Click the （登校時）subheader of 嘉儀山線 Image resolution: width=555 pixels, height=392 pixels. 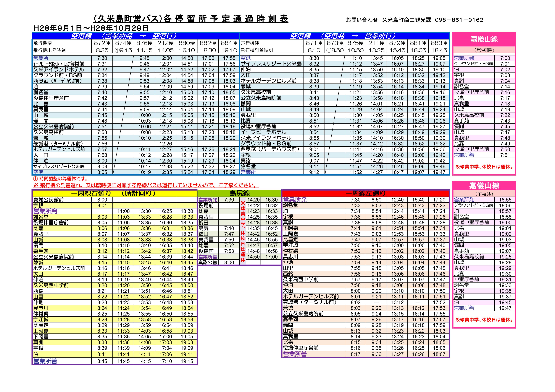click(x=484, y=50)
